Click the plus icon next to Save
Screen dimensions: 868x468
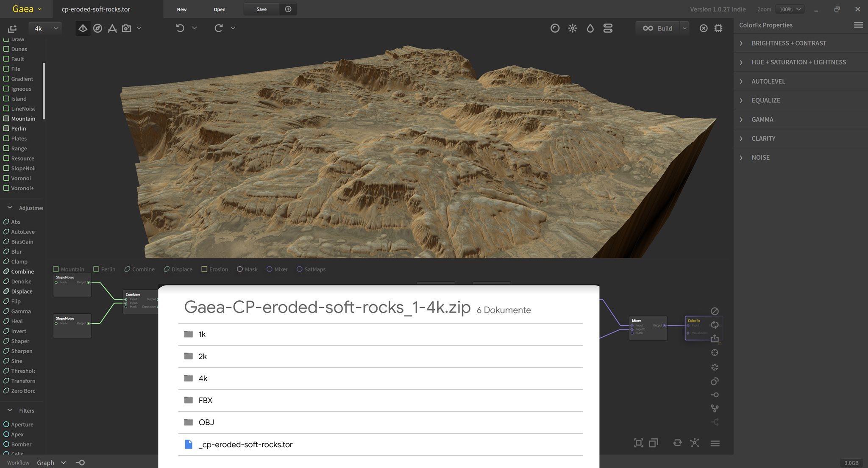[288, 9]
